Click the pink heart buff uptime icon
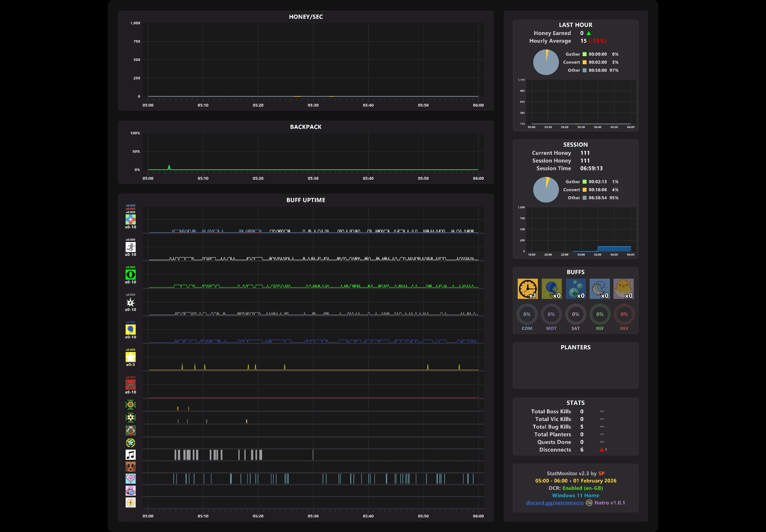This screenshot has width=766, height=532. coord(130,479)
